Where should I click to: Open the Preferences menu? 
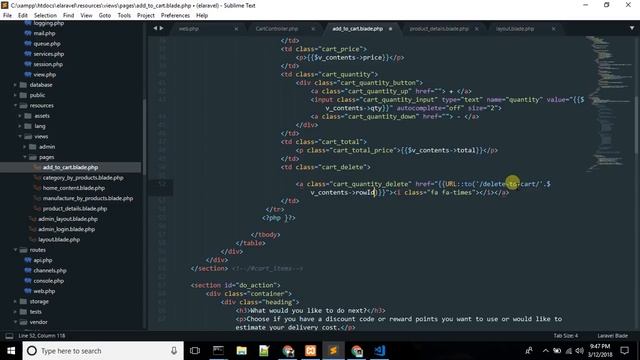[175, 16]
